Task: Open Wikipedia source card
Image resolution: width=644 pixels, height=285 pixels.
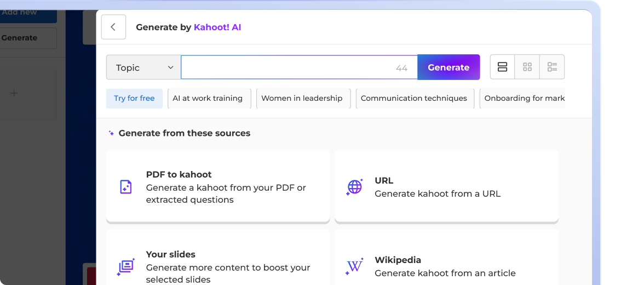Action: (446, 258)
